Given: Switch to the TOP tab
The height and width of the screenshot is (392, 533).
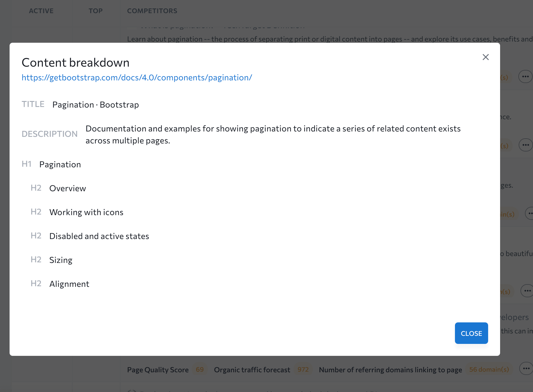Looking at the screenshot, I should tap(95, 11).
